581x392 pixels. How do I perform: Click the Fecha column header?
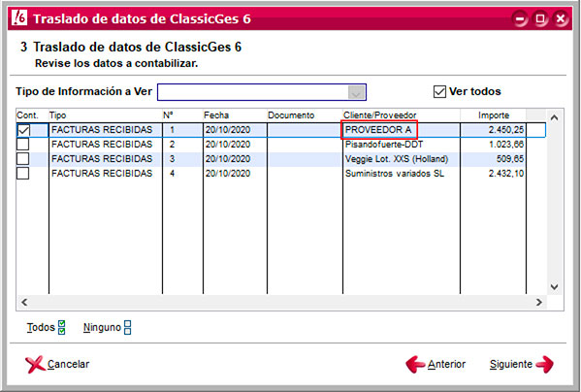[235, 115]
